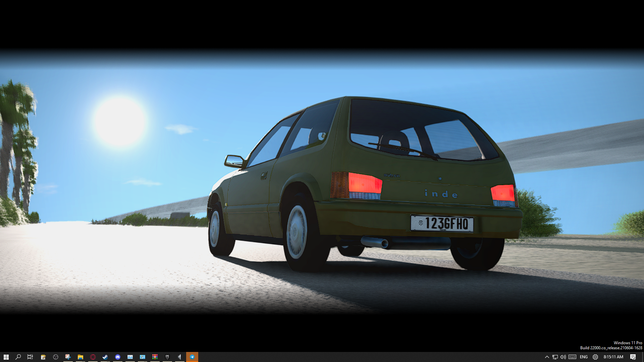Open clock showing 8:15:11 AM
This screenshot has width=644, height=362.
pyautogui.click(x=613, y=357)
